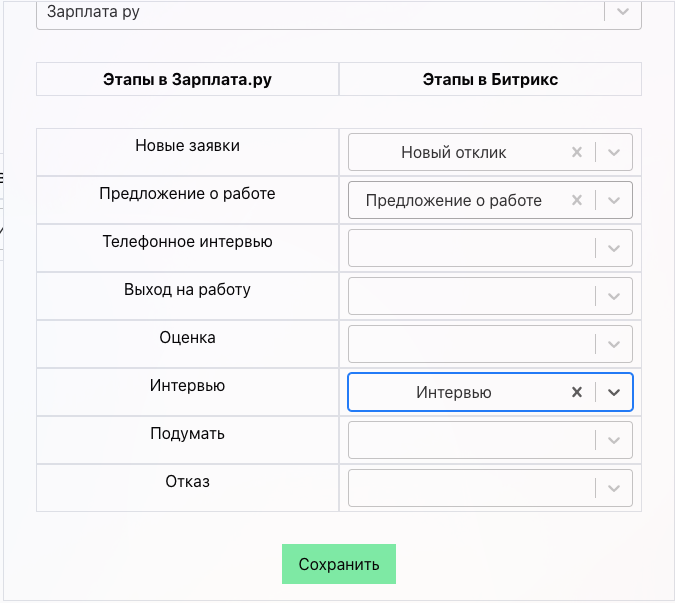
Task: Open dropdown arrow for Предложение о работе row
Action: pyautogui.click(x=614, y=200)
